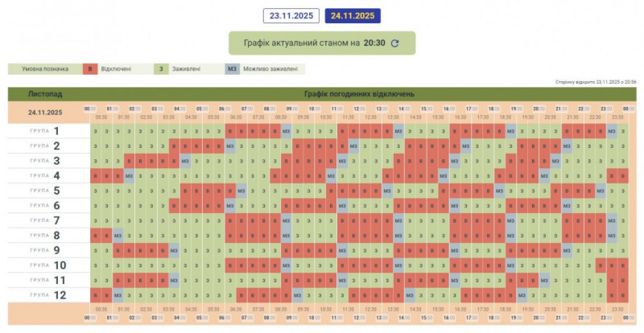This screenshot has width=644, height=333.
Task: Click the Група 12 row label
Action: pos(44,294)
